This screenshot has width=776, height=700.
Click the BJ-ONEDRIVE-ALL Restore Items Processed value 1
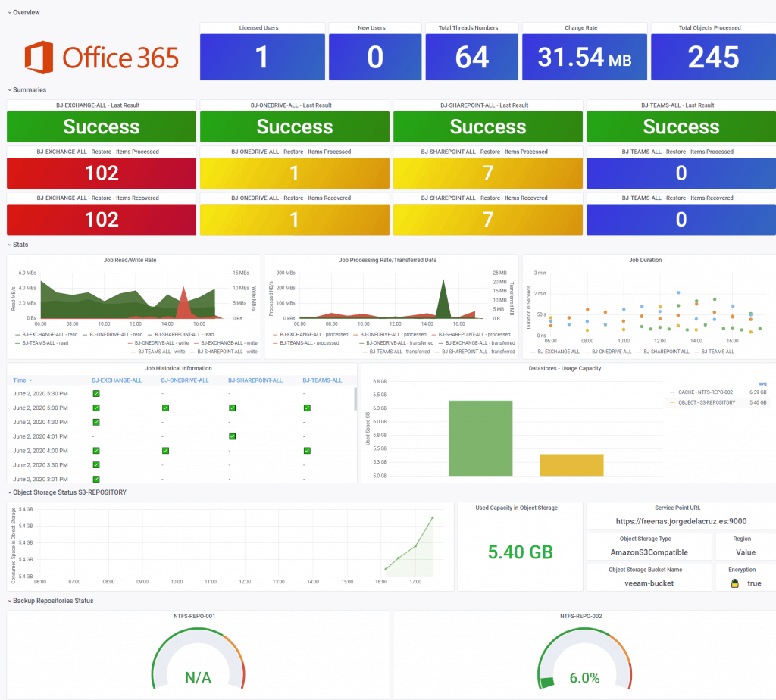pyautogui.click(x=295, y=173)
